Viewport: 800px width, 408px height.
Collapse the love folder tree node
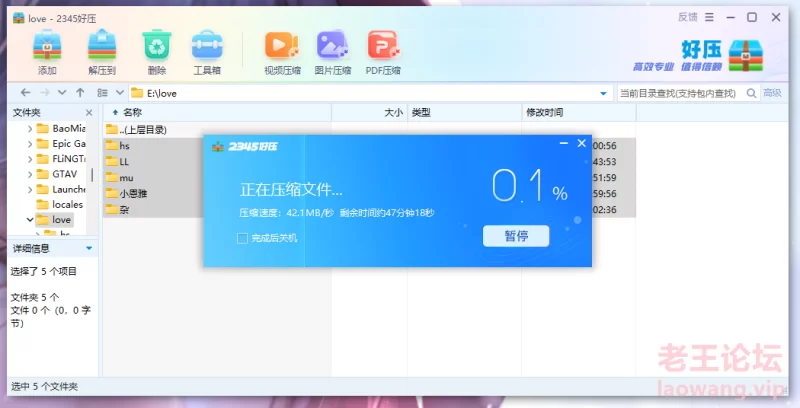click(x=30, y=220)
